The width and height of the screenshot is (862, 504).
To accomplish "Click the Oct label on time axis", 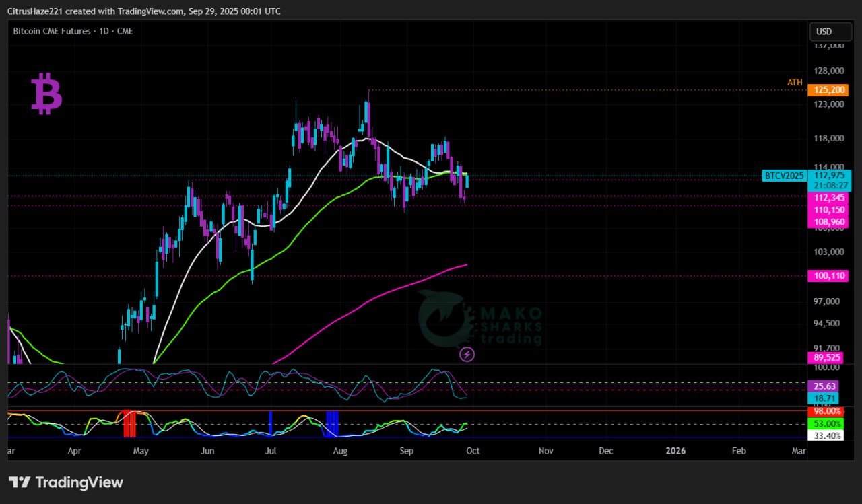I will click(x=472, y=451).
